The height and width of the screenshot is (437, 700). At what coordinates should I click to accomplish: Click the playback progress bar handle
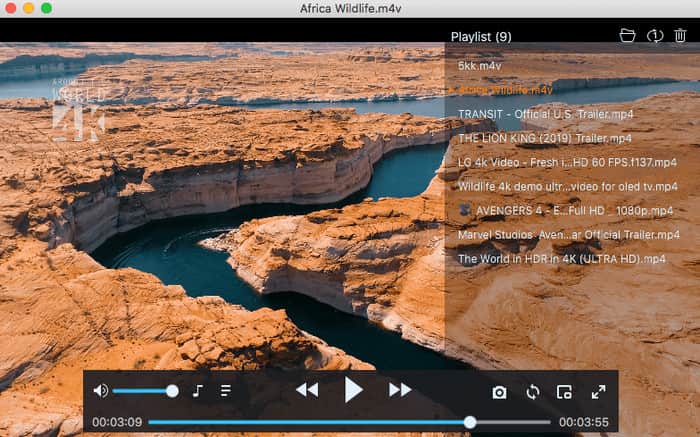point(470,422)
